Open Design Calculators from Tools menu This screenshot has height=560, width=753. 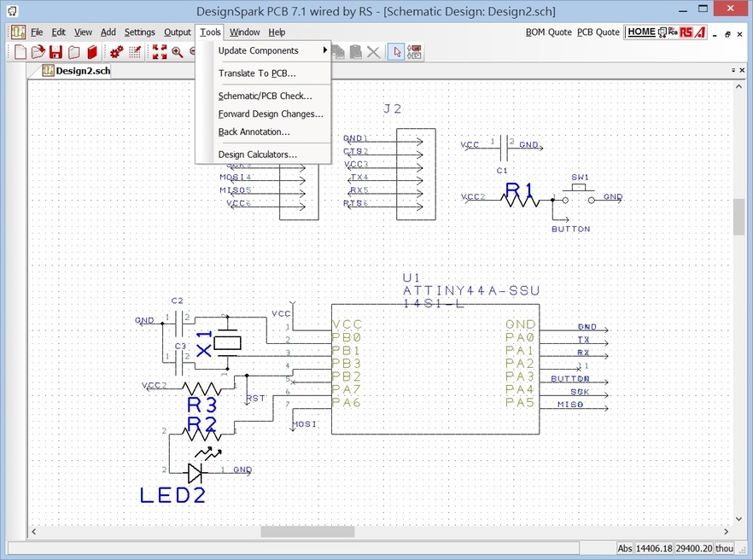tap(263, 155)
